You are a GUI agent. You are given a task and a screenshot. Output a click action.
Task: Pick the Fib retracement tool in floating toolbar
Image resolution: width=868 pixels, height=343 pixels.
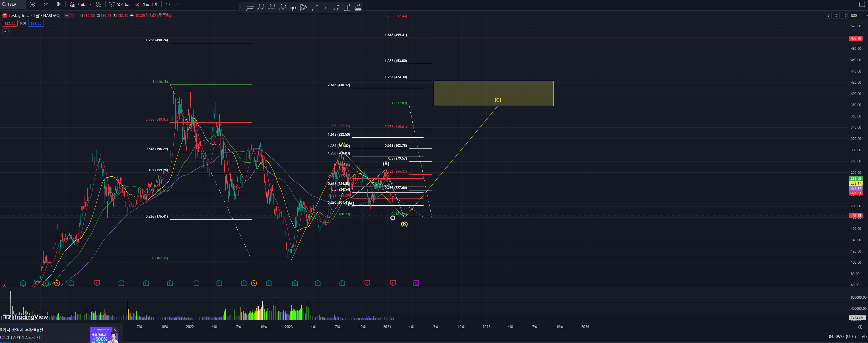(250, 7)
